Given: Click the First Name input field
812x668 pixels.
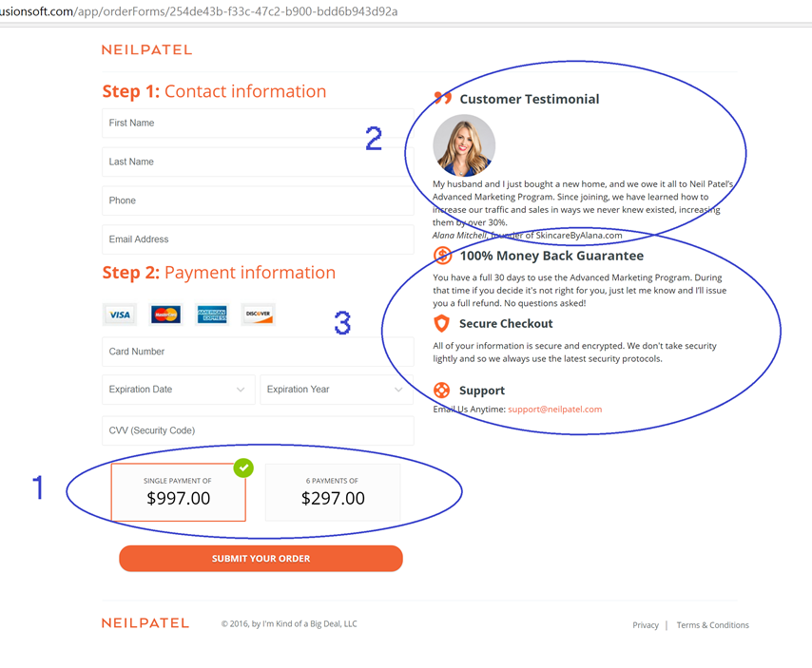Looking at the screenshot, I should [257, 124].
